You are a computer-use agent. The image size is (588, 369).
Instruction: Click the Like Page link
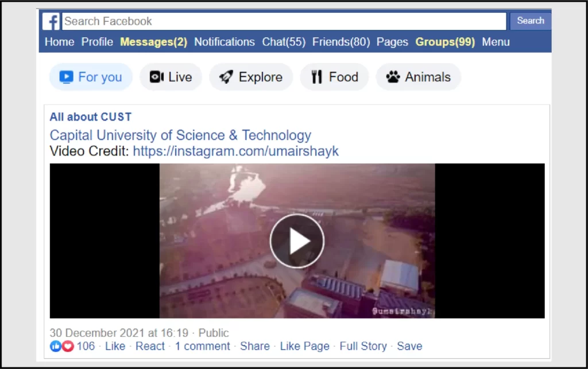[x=304, y=346]
